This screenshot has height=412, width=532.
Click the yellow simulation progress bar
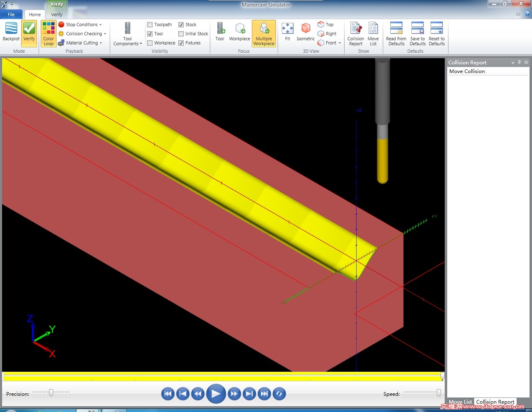(x=223, y=377)
